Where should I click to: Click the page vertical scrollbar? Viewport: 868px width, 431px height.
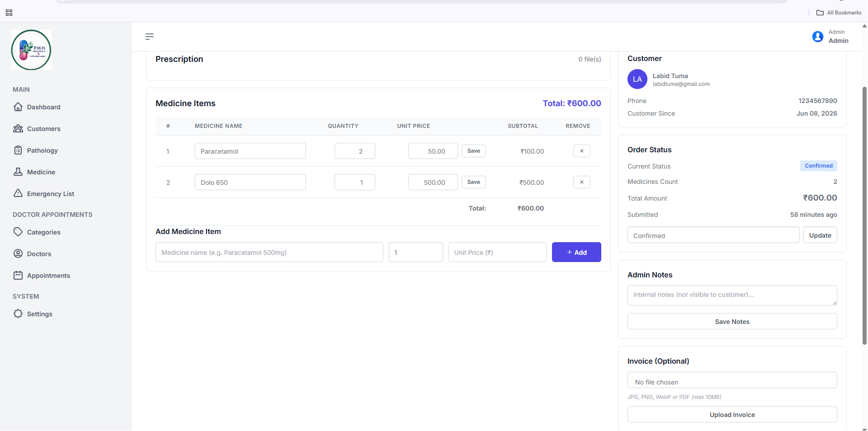pyautogui.click(x=864, y=215)
